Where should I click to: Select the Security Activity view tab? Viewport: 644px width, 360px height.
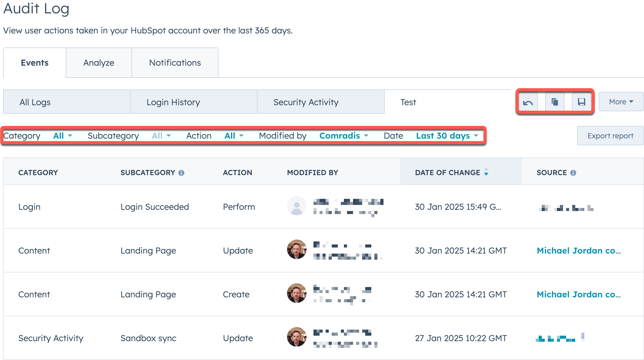321,102
